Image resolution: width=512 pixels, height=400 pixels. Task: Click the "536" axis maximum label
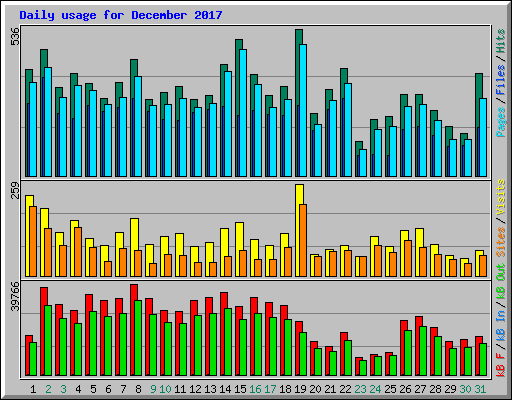[15, 36]
